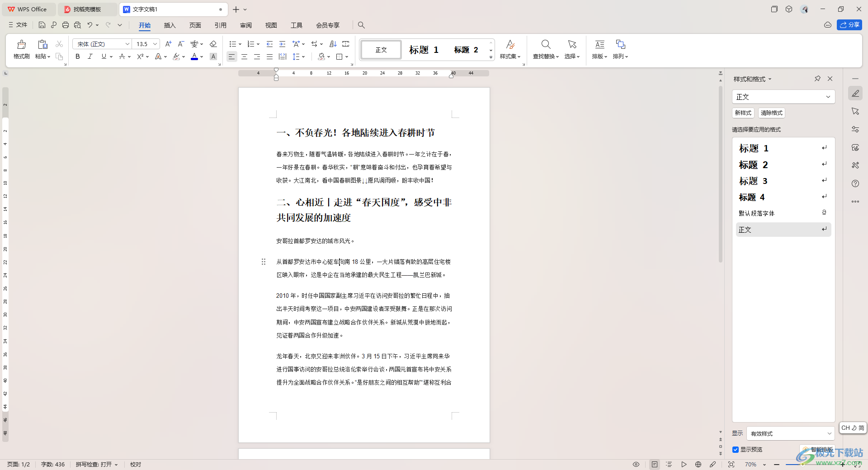868x470 pixels.
Task: Click the Sort icon in paragraph group
Action: click(x=333, y=44)
